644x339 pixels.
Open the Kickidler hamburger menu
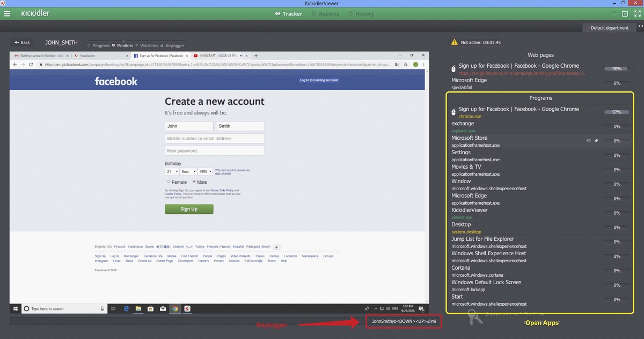click(x=7, y=13)
